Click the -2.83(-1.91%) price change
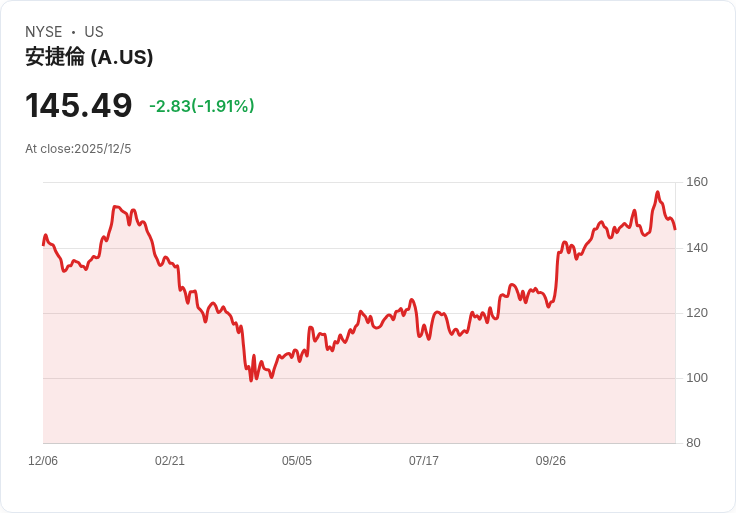The image size is (736, 513). pos(201,106)
